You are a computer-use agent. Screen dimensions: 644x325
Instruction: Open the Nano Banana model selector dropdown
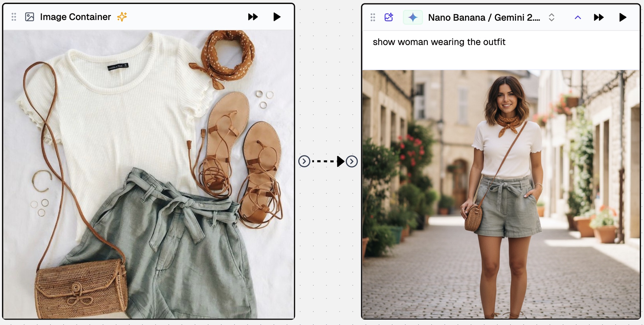tap(551, 18)
